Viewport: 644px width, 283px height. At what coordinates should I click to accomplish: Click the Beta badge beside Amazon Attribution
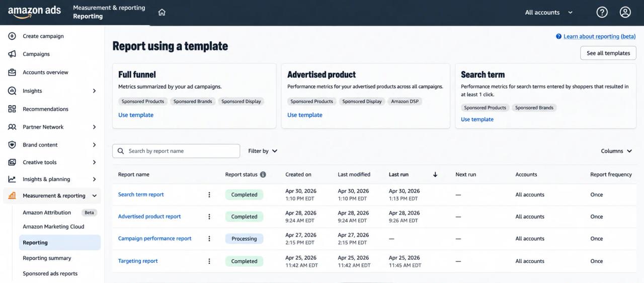point(89,213)
